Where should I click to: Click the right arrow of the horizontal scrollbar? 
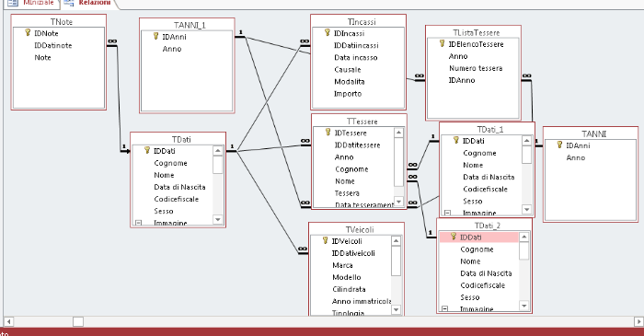[638, 321]
